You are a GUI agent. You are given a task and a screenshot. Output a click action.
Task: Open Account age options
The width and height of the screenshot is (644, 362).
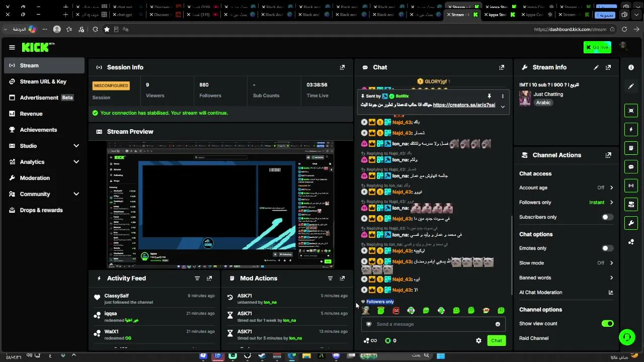566,188
